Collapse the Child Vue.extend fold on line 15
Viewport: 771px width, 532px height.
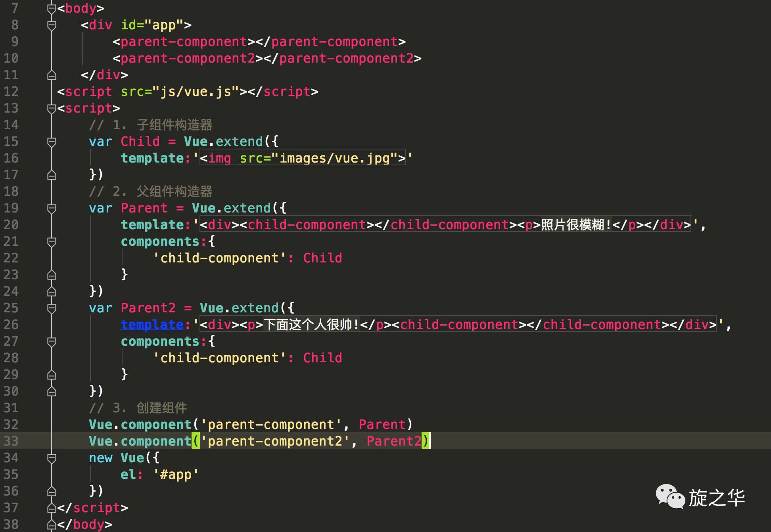[52, 142]
